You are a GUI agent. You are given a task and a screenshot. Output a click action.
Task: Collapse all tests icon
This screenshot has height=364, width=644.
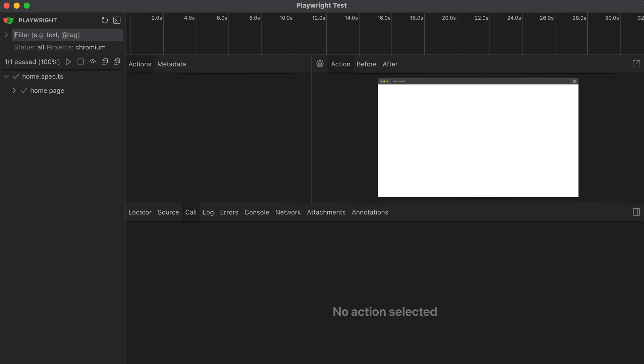point(105,62)
